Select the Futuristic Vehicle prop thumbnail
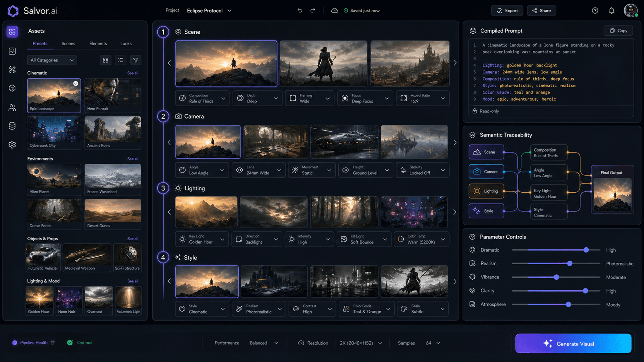The image size is (644, 362). [x=43, y=257]
